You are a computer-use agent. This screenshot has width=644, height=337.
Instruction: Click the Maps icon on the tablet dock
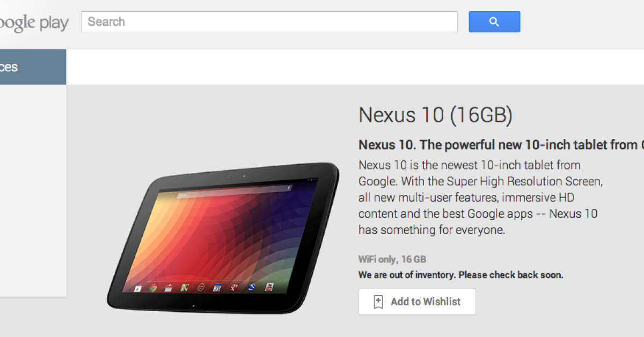click(x=185, y=287)
